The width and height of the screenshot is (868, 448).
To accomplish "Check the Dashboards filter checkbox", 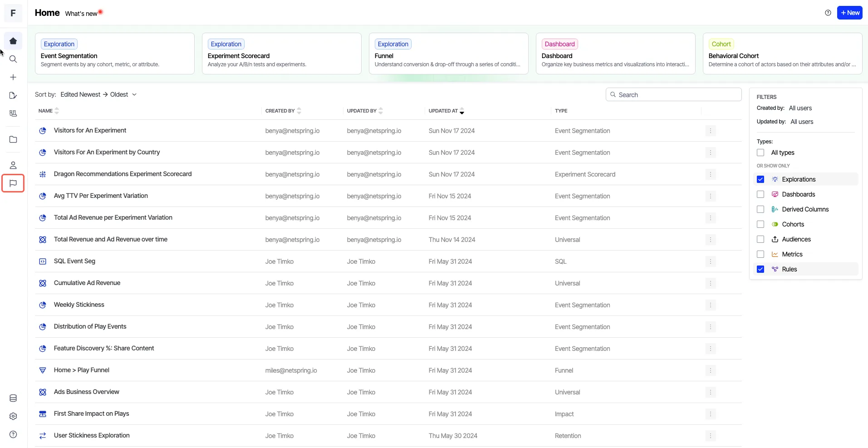I will (x=760, y=194).
